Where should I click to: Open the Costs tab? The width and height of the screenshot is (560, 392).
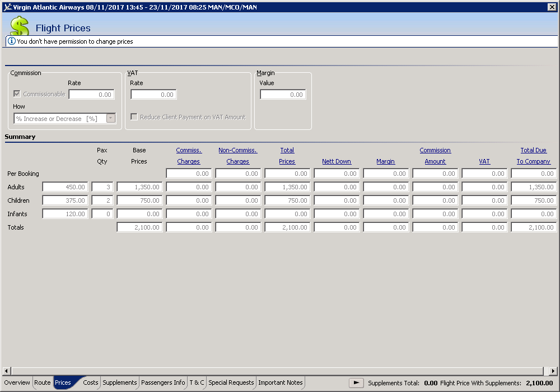(90, 382)
